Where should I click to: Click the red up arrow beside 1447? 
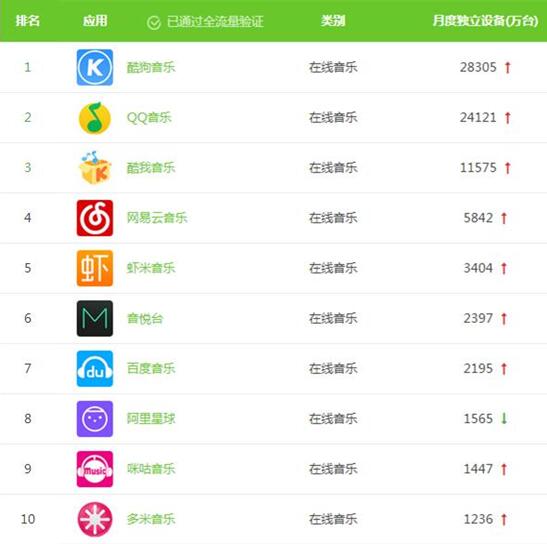[504, 469]
